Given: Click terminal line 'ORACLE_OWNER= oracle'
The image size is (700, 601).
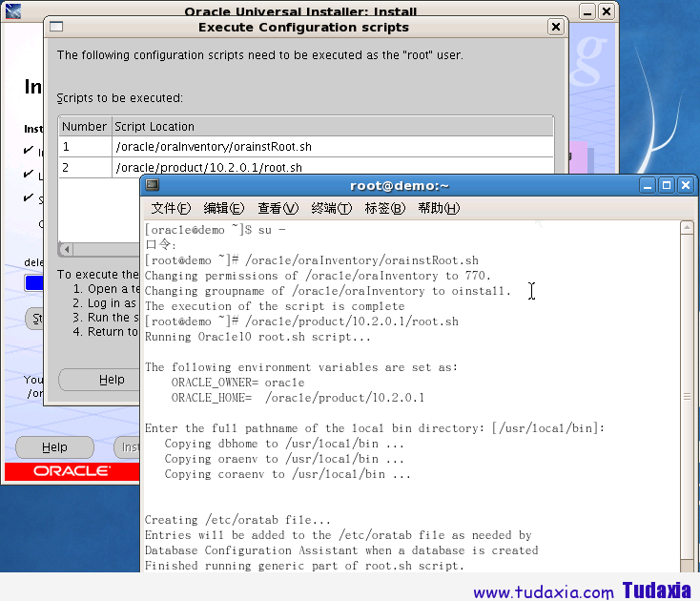Looking at the screenshot, I should pos(238,383).
